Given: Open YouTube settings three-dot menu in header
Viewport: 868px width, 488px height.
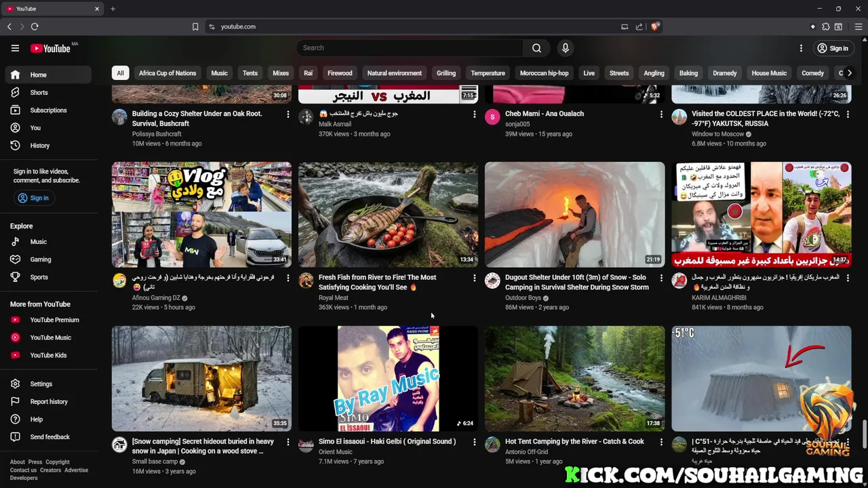Looking at the screenshot, I should coord(801,48).
